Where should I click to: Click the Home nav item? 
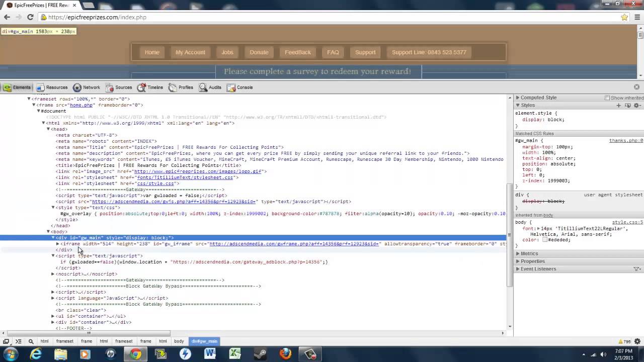point(152,52)
